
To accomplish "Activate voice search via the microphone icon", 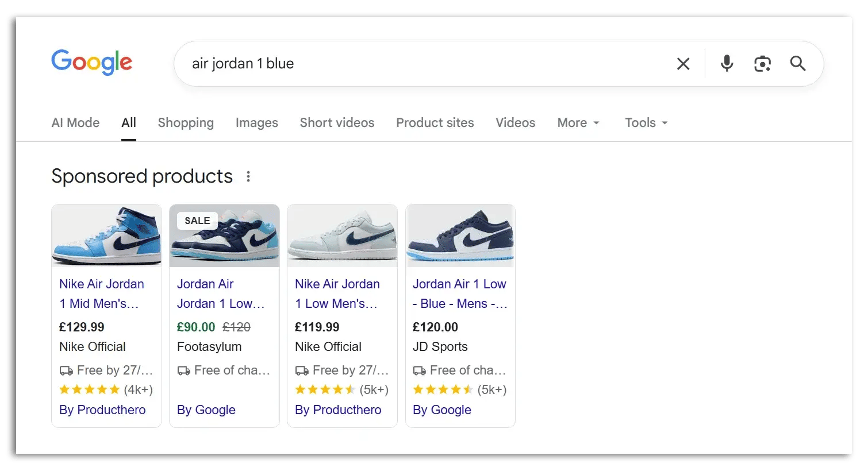I will click(726, 64).
